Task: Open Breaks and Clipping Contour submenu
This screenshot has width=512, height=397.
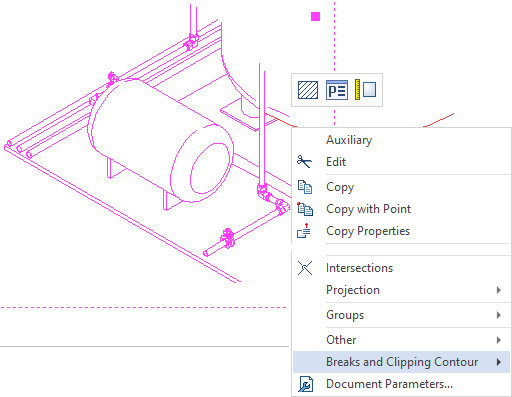Action: pos(401,362)
